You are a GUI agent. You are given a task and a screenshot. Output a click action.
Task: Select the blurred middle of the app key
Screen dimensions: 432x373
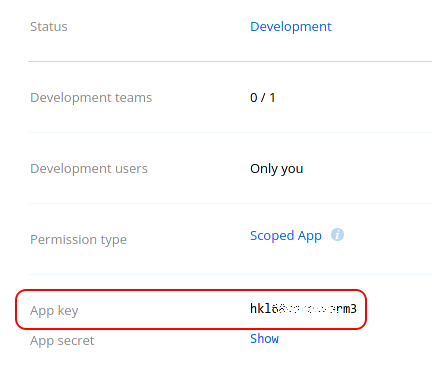click(303, 309)
